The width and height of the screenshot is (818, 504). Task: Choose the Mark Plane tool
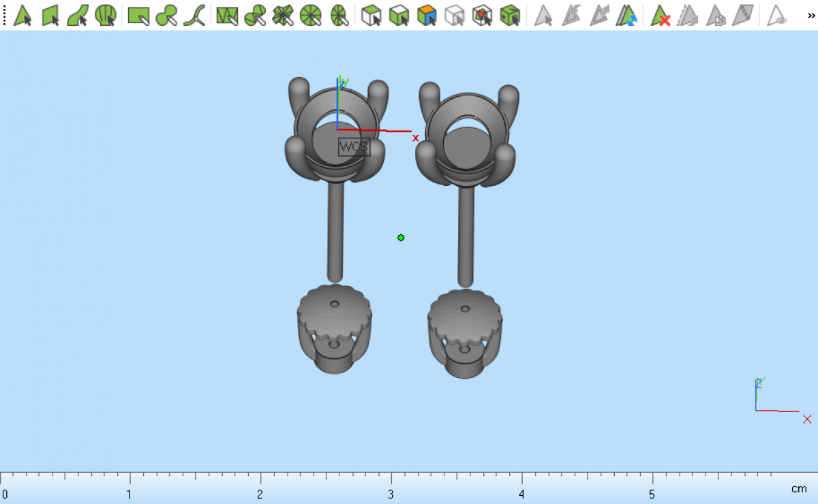click(x=51, y=15)
